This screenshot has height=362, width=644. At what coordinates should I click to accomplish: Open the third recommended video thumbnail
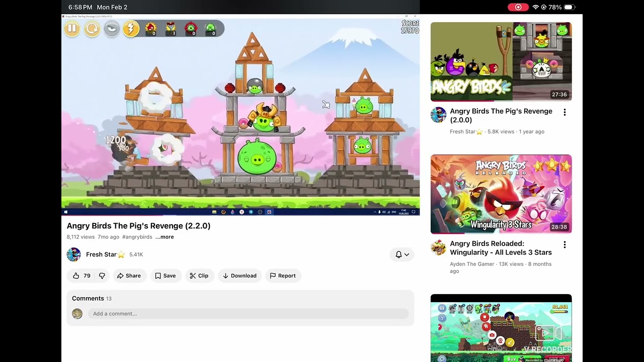[x=501, y=328]
